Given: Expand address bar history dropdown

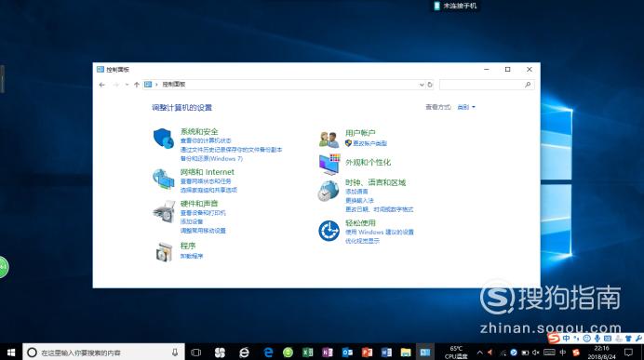Looking at the screenshot, I should pos(422,85).
